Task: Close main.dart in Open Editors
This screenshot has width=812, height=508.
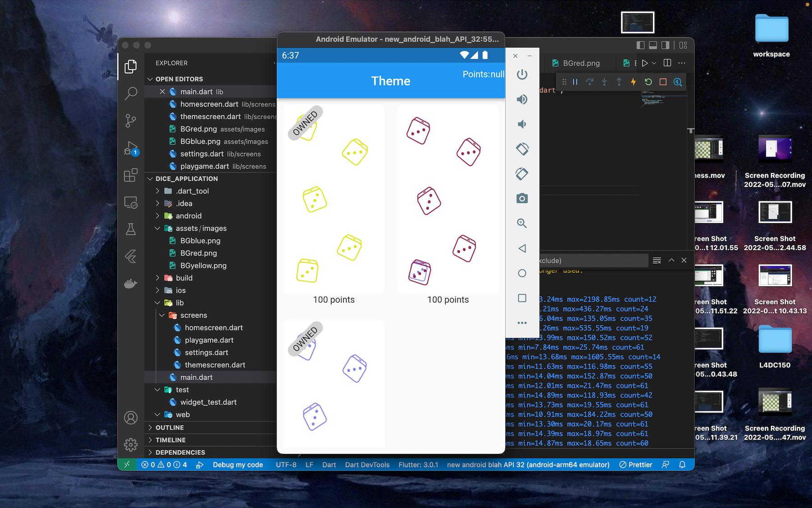Action: pos(162,92)
